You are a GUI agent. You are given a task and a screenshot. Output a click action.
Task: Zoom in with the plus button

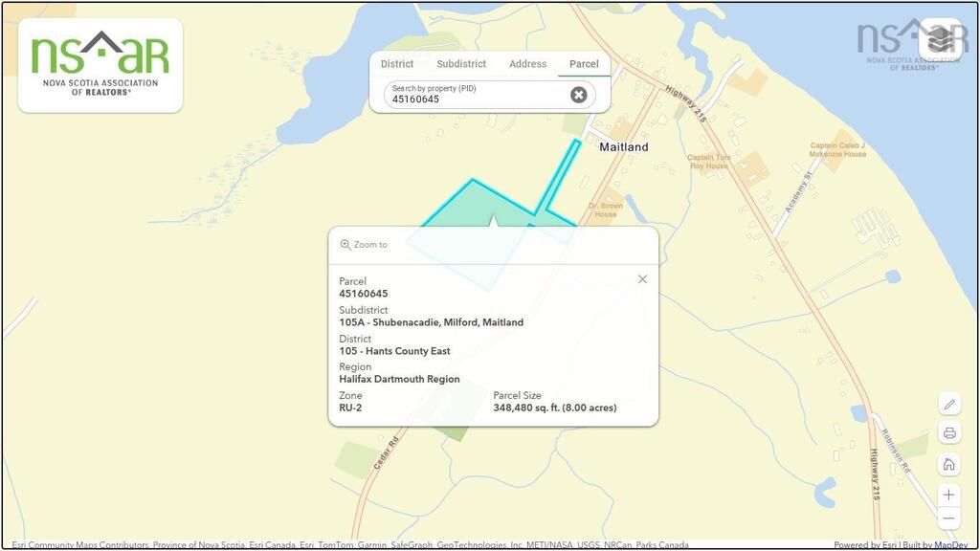click(x=948, y=495)
